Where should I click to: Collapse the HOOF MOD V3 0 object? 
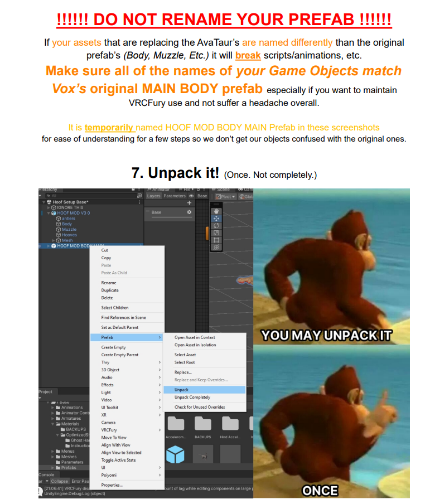coord(49,213)
